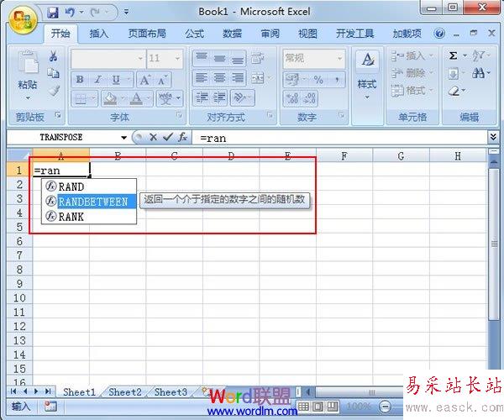504x420 pixels.
Task: Open the Insert Function fx dialog
Action: click(182, 137)
